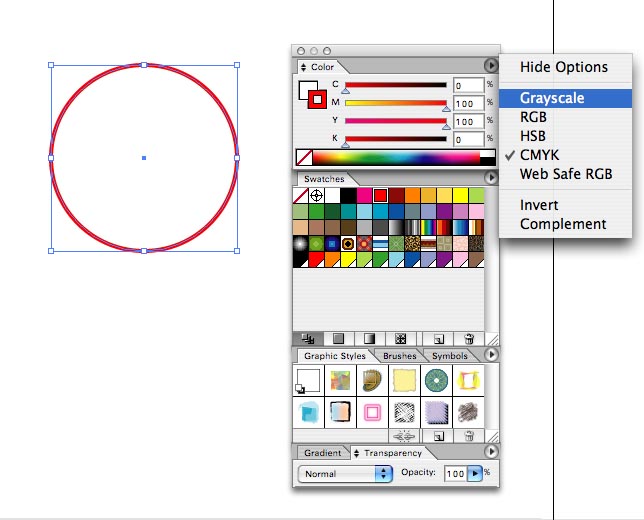This screenshot has height=520, width=644.
Task: Close the floating palette window
Action: tap(301, 51)
